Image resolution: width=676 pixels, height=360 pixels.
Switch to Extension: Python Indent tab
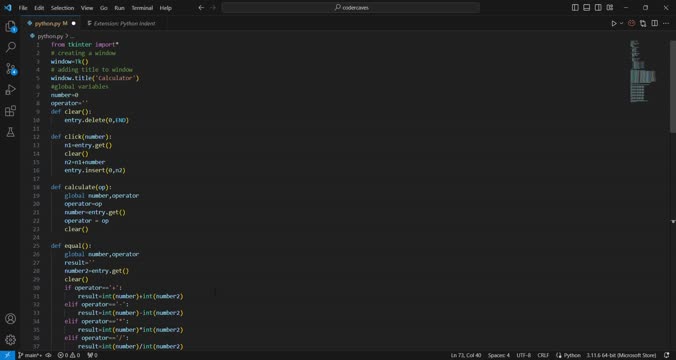(x=121, y=23)
